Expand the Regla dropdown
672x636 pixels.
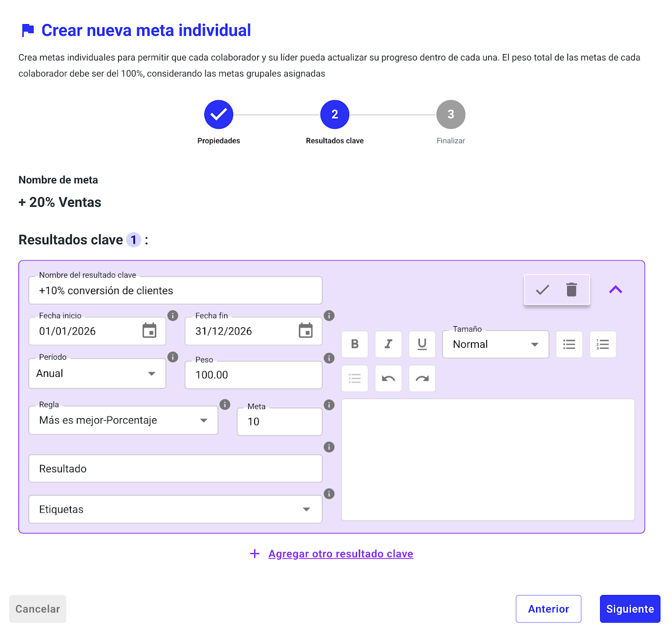[x=123, y=420]
